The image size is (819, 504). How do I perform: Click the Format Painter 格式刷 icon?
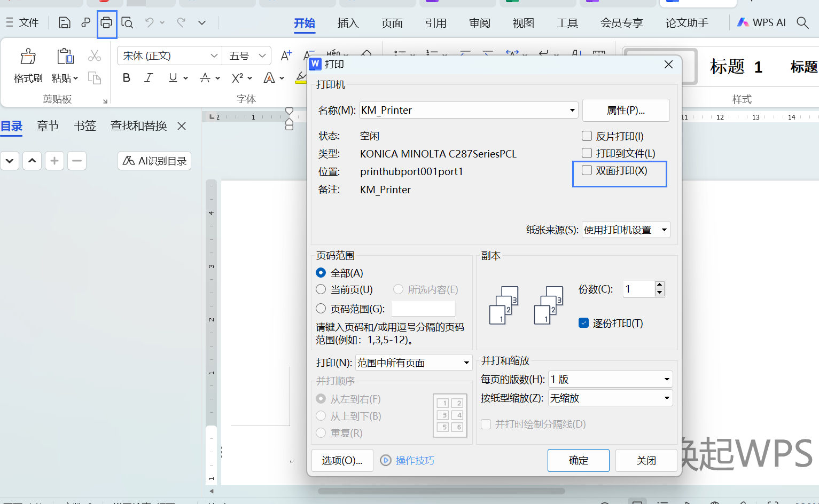[28, 57]
